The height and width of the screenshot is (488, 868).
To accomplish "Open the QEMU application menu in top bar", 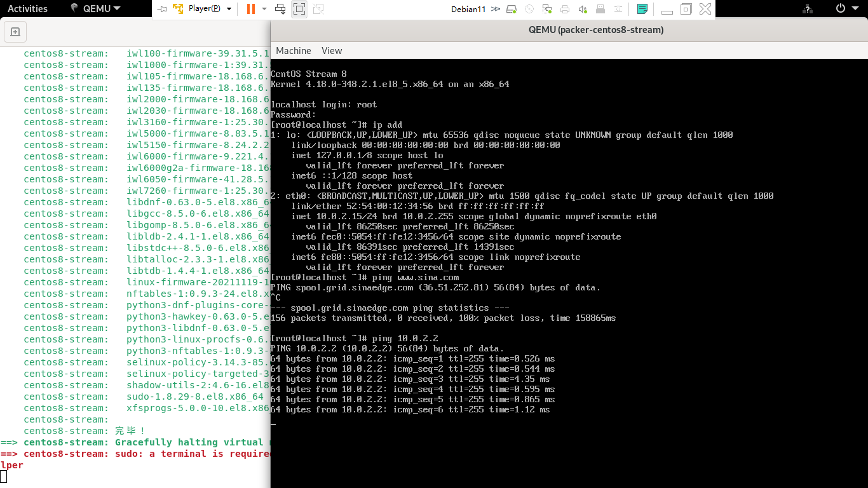I will [x=95, y=9].
